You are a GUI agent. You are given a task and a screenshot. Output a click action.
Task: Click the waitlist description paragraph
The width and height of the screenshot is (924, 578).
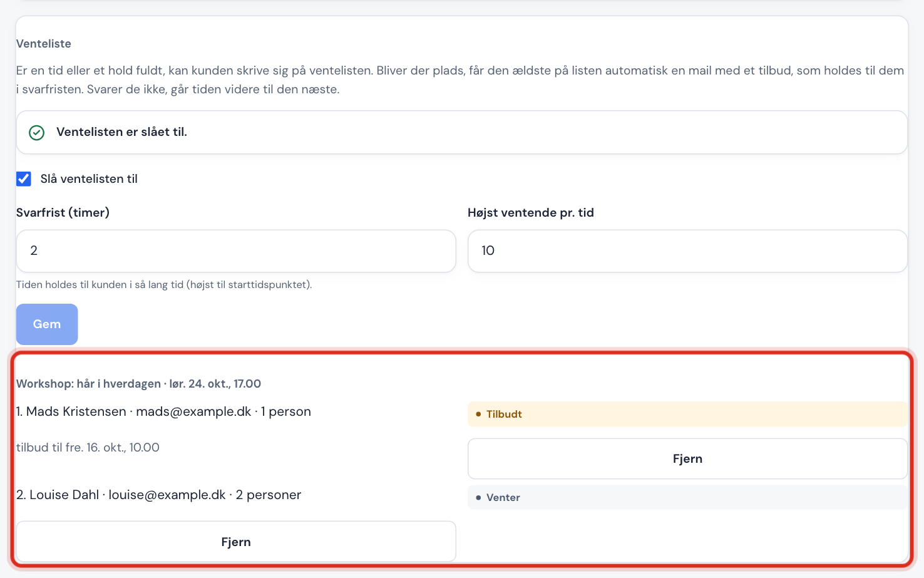[460, 80]
